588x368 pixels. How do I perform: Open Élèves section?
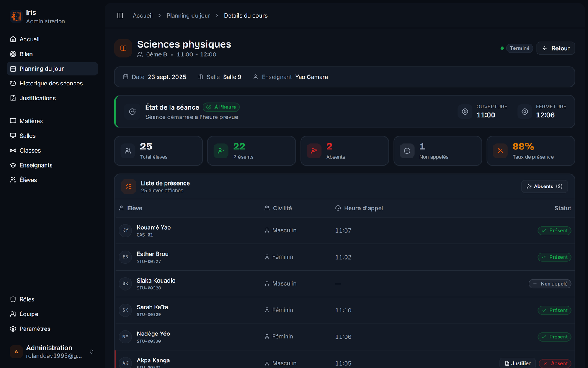[x=52, y=180]
